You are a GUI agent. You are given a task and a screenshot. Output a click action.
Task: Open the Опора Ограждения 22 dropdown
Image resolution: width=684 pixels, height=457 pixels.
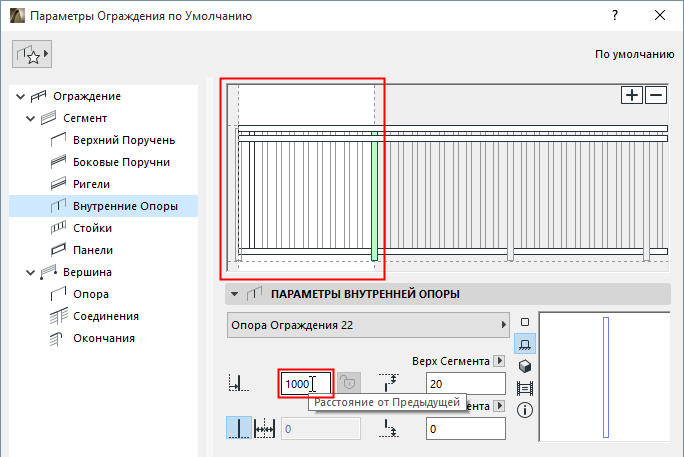pyautogui.click(x=368, y=325)
